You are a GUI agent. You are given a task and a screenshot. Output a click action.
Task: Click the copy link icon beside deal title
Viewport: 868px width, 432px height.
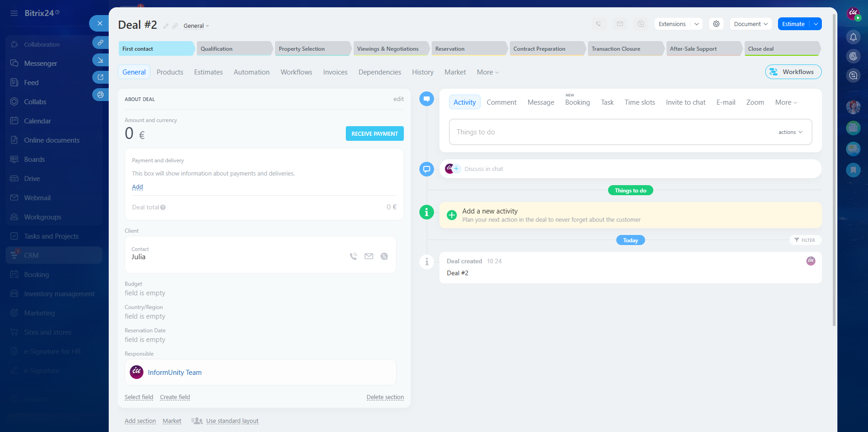point(175,26)
